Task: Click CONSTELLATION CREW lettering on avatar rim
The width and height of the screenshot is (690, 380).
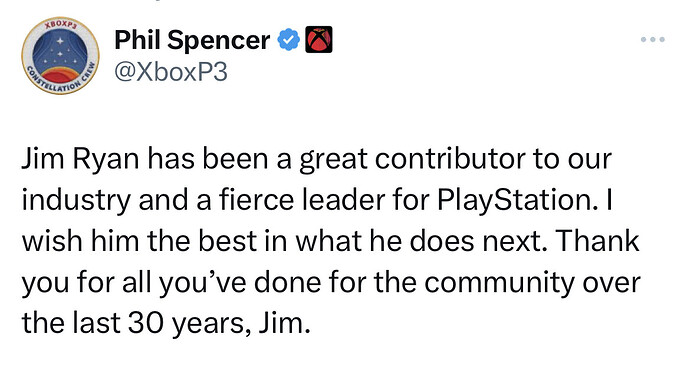Action: coord(62,80)
